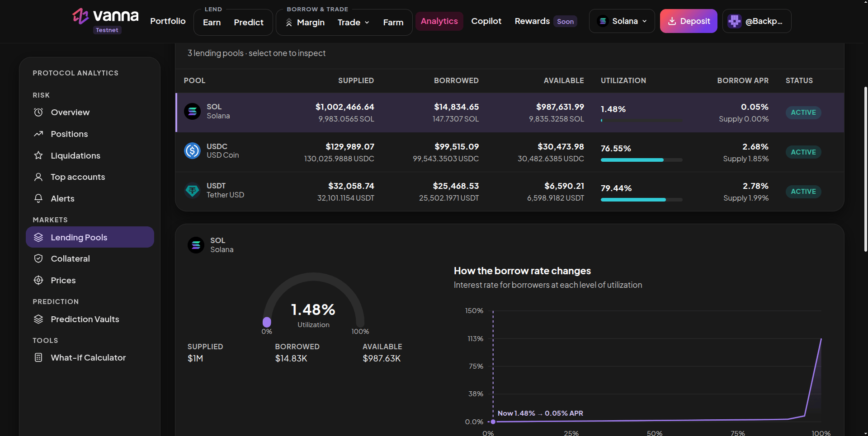Screen dimensions: 868x436
Task: Open Top accounts page
Action: point(90,177)
